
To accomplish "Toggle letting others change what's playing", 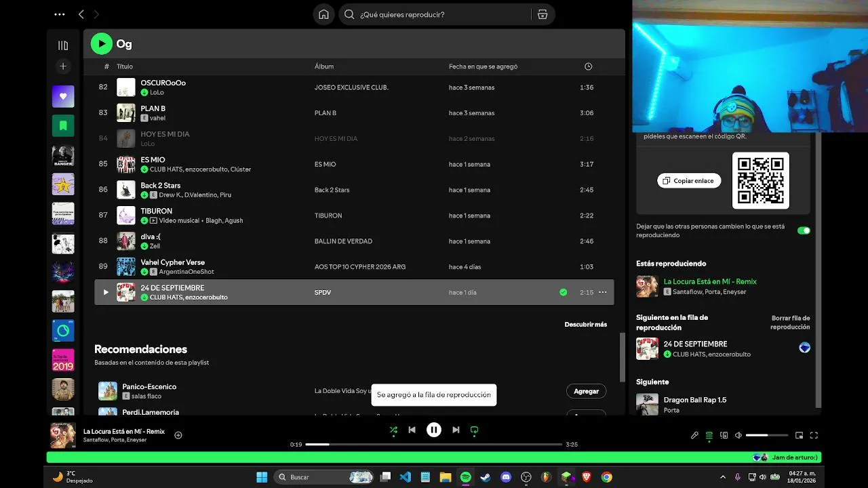I will (804, 230).
